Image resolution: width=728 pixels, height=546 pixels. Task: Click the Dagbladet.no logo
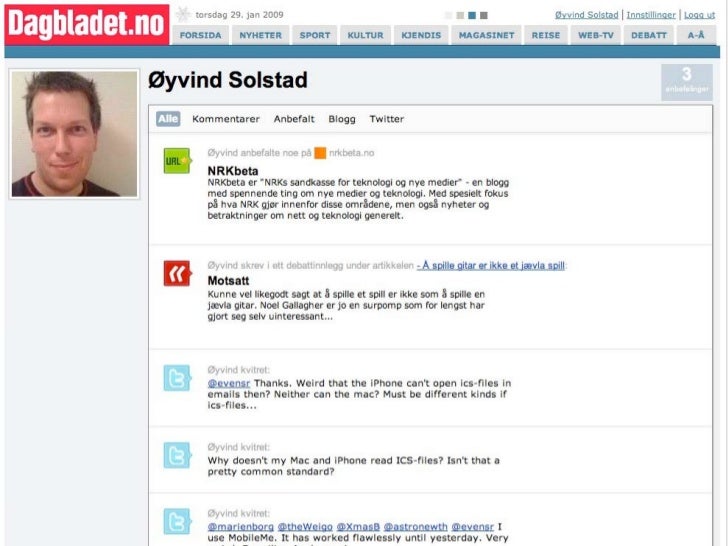pyautogui.click(x=87, y=24)
